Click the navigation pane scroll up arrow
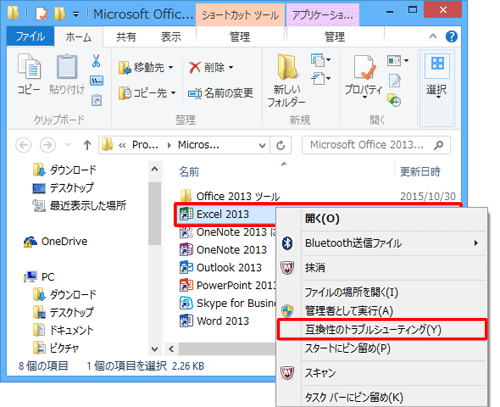 pyautogui.click(x=155, y=169)
